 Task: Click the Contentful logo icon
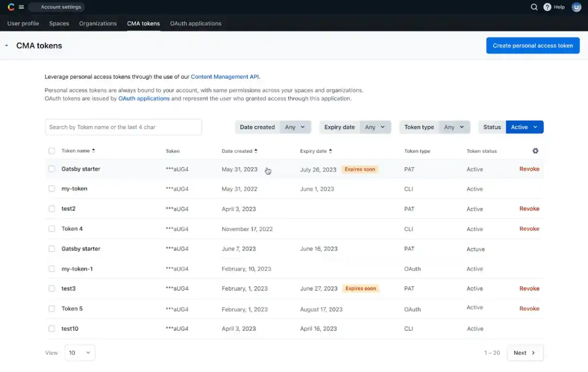pyautogui.click(x=11, y=7)
